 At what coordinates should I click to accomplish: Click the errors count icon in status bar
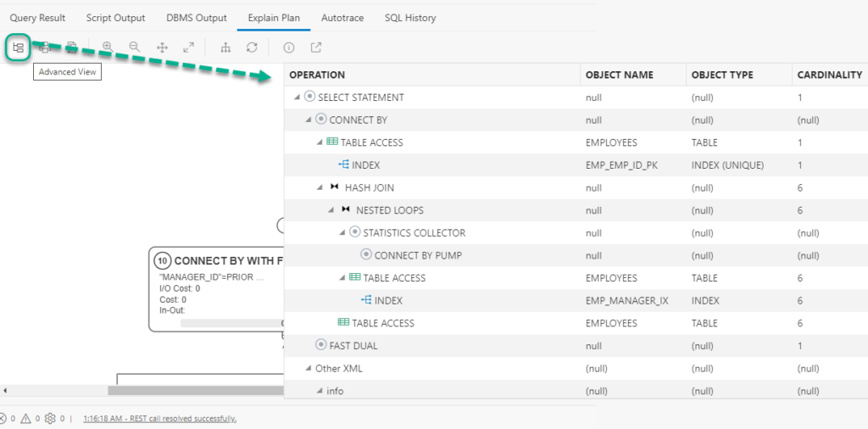(x=2, y=419)
